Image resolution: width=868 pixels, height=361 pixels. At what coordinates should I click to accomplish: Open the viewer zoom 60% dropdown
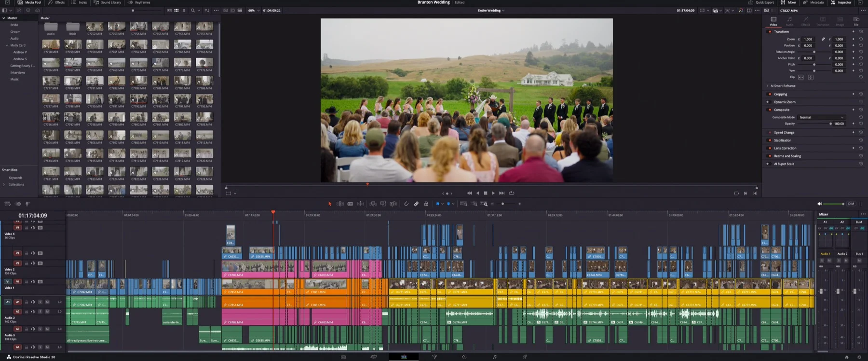coord(254,10)
